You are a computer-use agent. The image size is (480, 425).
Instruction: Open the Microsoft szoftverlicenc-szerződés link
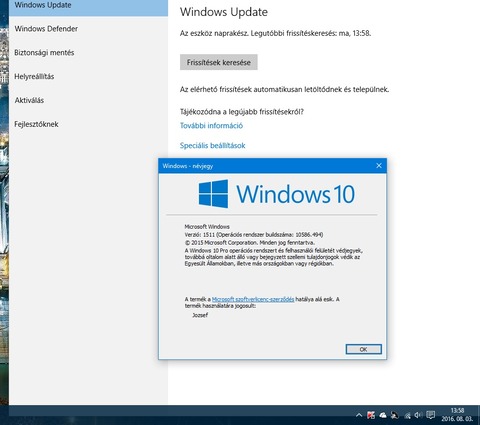253,299
